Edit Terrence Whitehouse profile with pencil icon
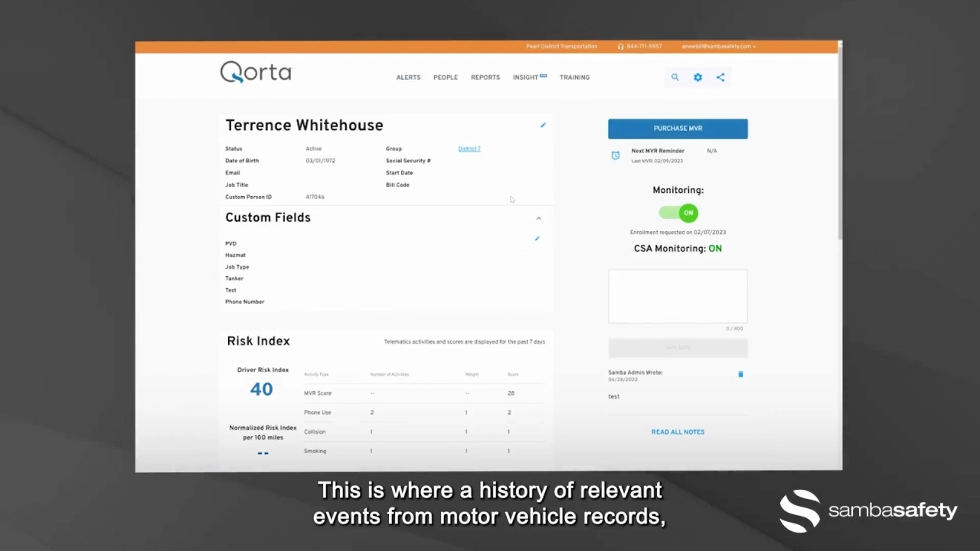This screenshot has height=551, width=980. pyautogui.click(x=543, y=126)
